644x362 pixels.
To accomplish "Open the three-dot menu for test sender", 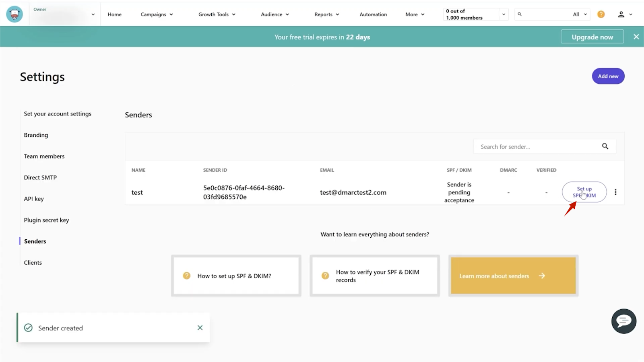I will point(615,192).
